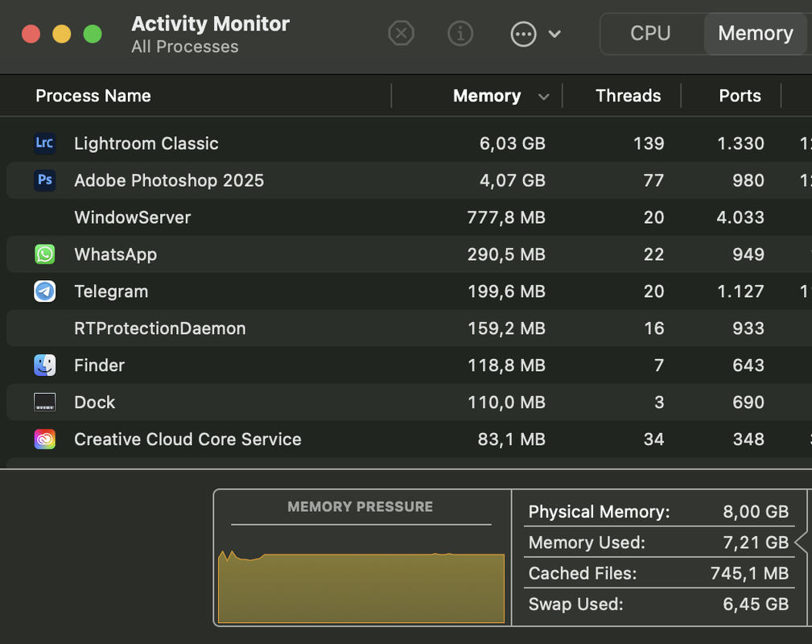Select Creative Cloud Core Service name

pyautogui.click(x=188, y=440)
